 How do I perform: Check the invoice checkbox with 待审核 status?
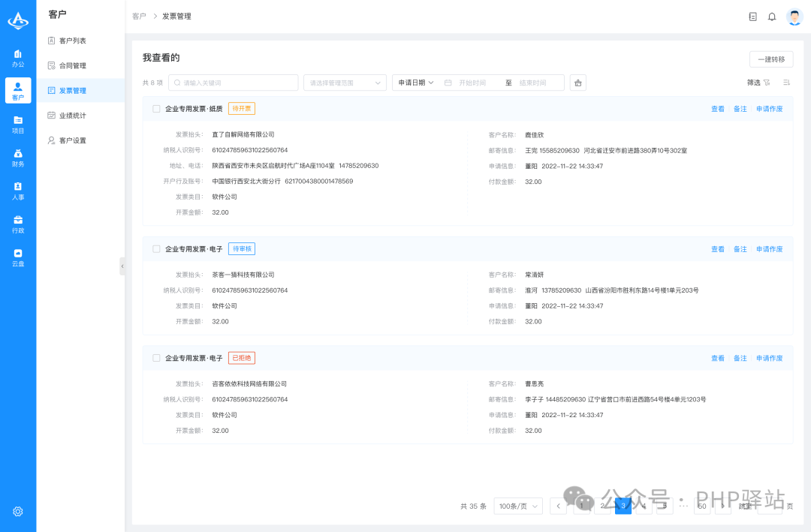click(x=156, y=248)
